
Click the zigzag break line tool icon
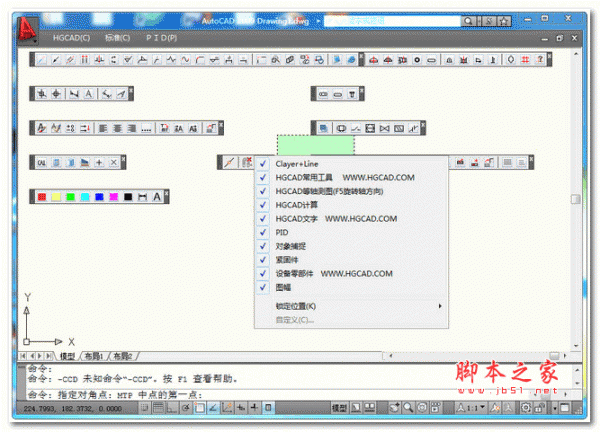[171, 60]
